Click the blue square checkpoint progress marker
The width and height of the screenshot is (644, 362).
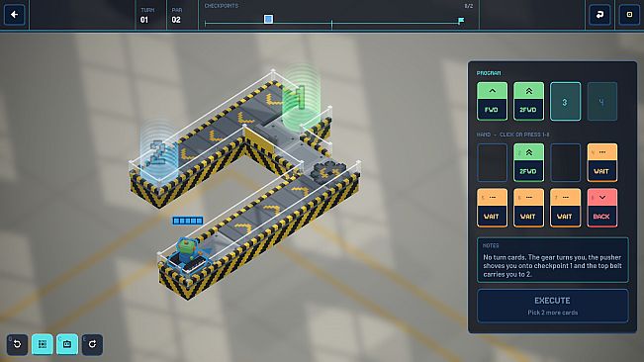tap(268, 19)
